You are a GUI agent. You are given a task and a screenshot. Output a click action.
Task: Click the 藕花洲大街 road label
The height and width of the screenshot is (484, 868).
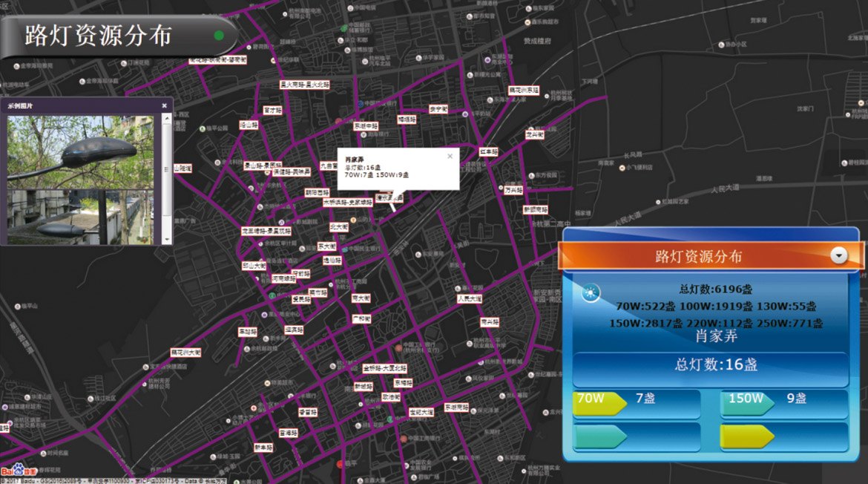(x=185, y=353)
